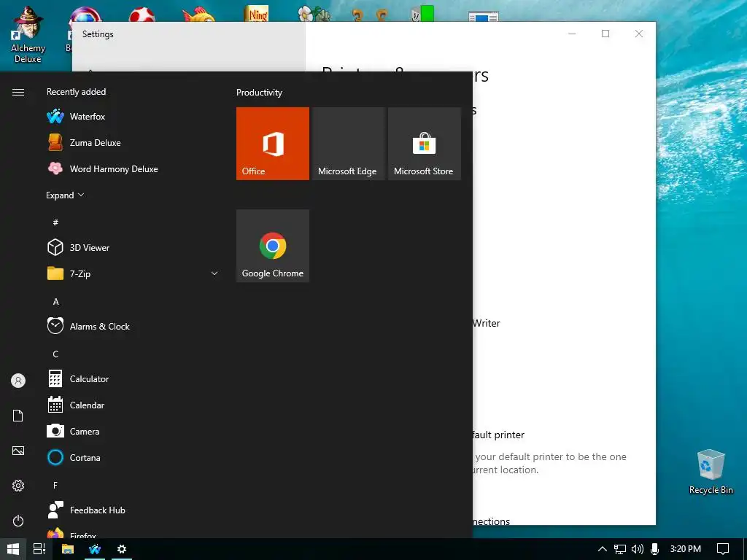Expand the 7-Zip folder chevron
This screenshot has width=747, height=560.
(214, 274)
